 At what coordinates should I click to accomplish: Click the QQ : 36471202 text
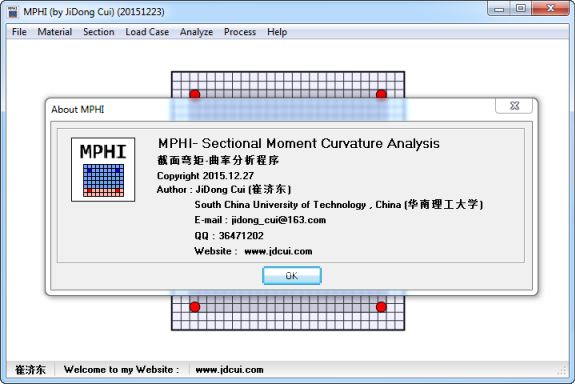coord(229,235)
